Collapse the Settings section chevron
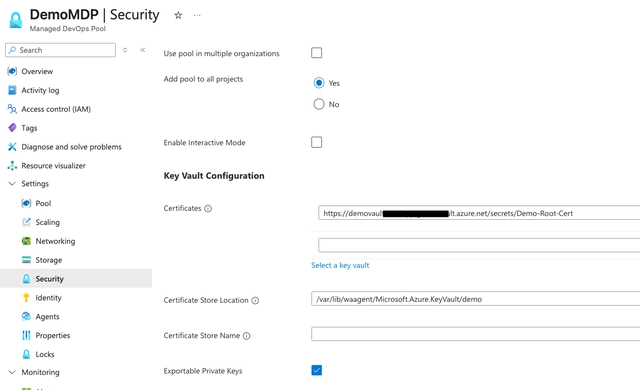The width and height of the screenshot is (640, 390). coord(12,184)
